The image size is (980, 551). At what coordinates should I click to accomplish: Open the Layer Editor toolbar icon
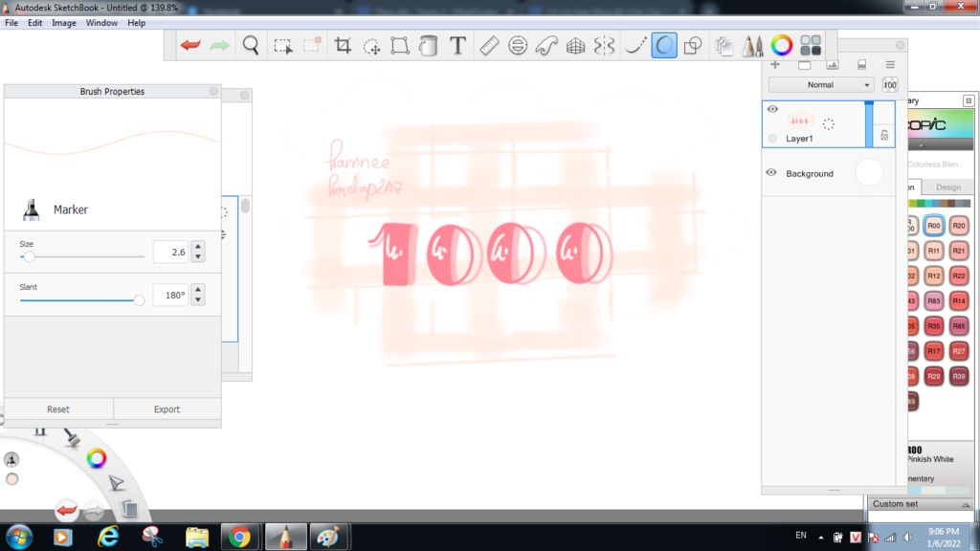pos(724,46)
